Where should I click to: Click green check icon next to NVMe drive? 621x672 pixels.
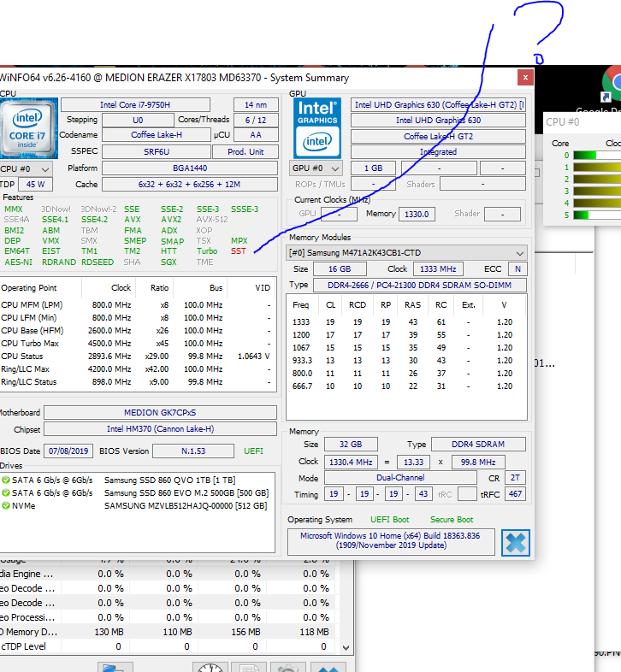[6, 505]
